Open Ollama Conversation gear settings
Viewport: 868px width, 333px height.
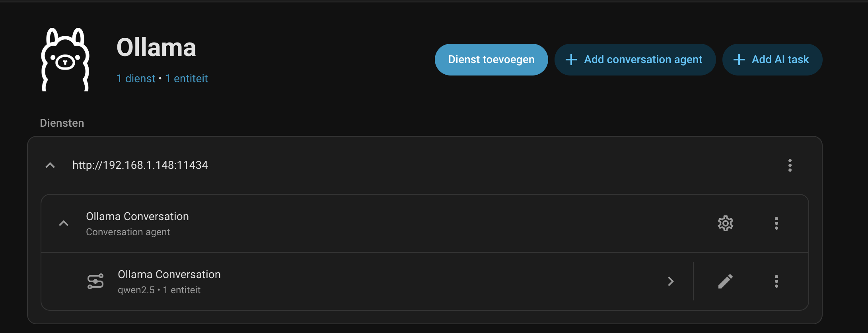tap(725, 223)
